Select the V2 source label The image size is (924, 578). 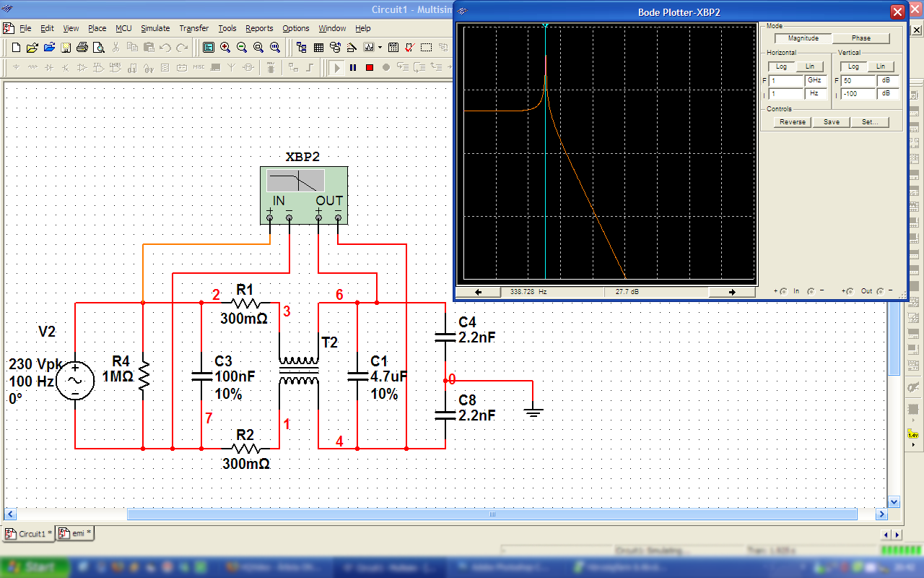point(47,332)
